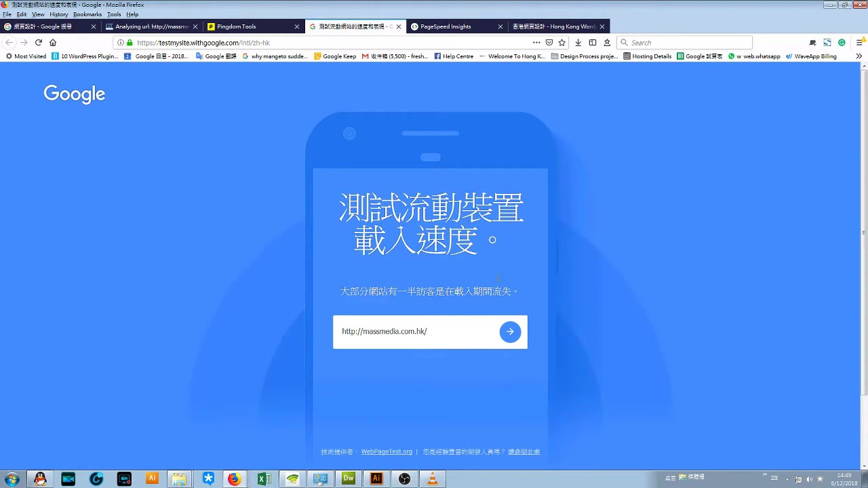Open the Google 翻譯 bookmark
The image size is (868, 488).
coord(216,56)
